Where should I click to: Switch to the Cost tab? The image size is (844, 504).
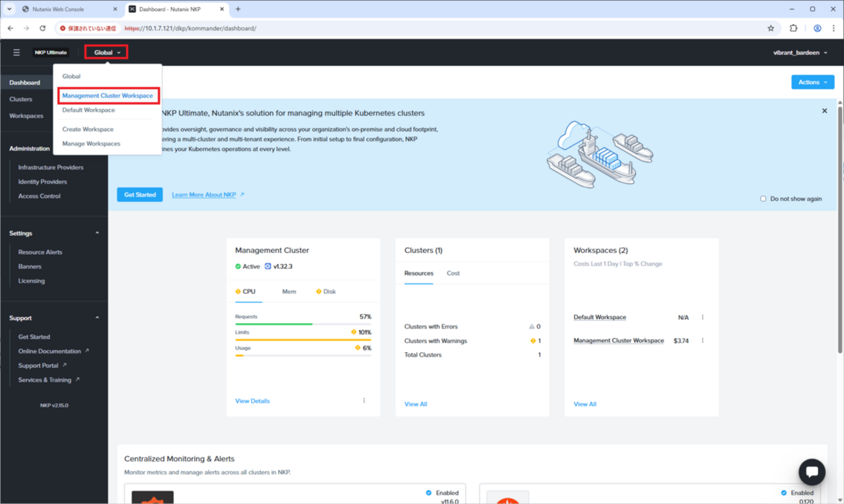(x=453, y=273)
